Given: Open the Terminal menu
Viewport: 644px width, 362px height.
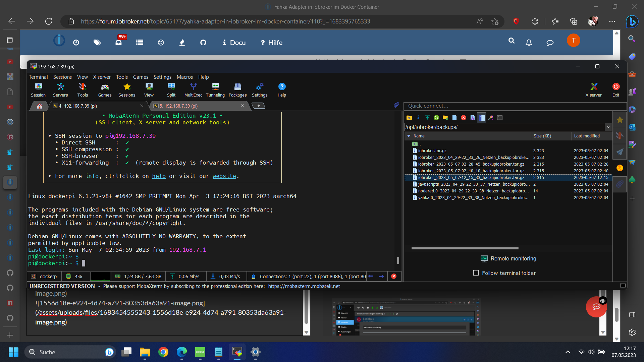Looking at the screenshot, I should pos(38,77).
